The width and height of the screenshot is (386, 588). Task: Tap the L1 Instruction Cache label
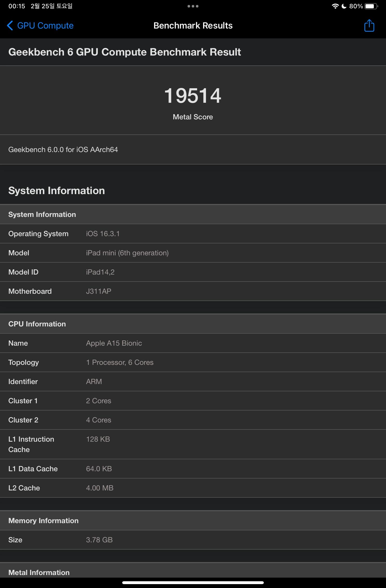(x=31, y=445)
